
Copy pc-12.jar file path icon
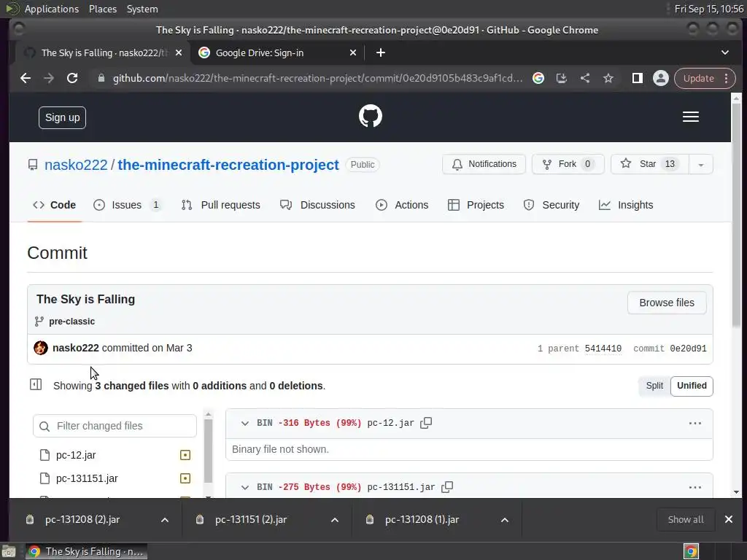(426, 423)
